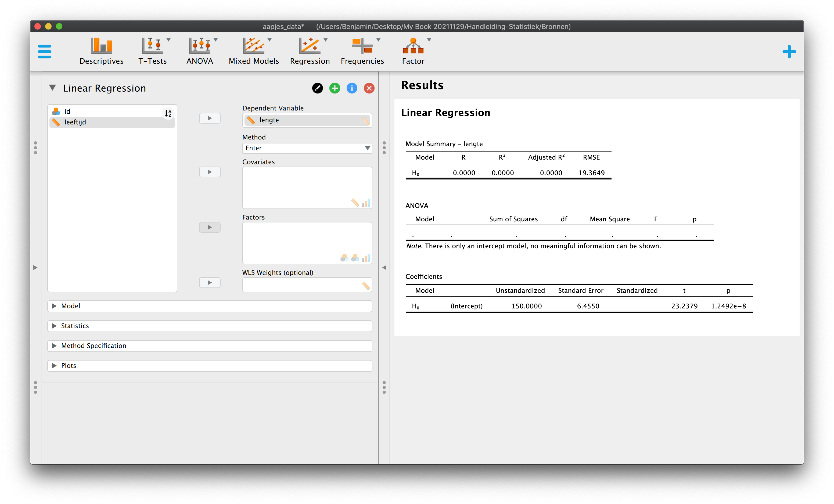Open the T-Tests module icon
The height and width of the screenshot is (504, 834).
(152, 51)
